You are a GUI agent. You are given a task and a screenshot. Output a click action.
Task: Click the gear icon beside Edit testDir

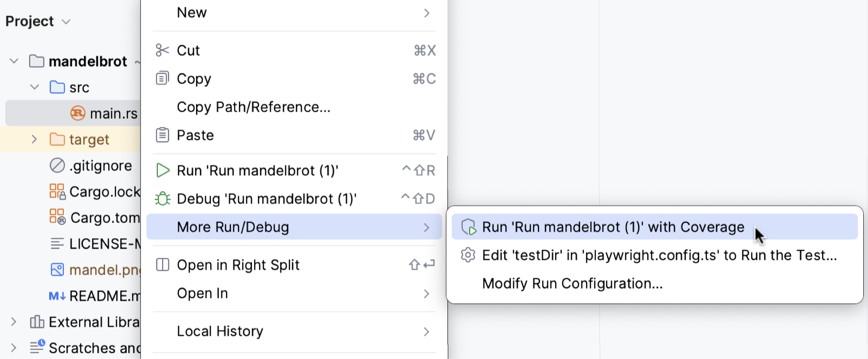468,255
